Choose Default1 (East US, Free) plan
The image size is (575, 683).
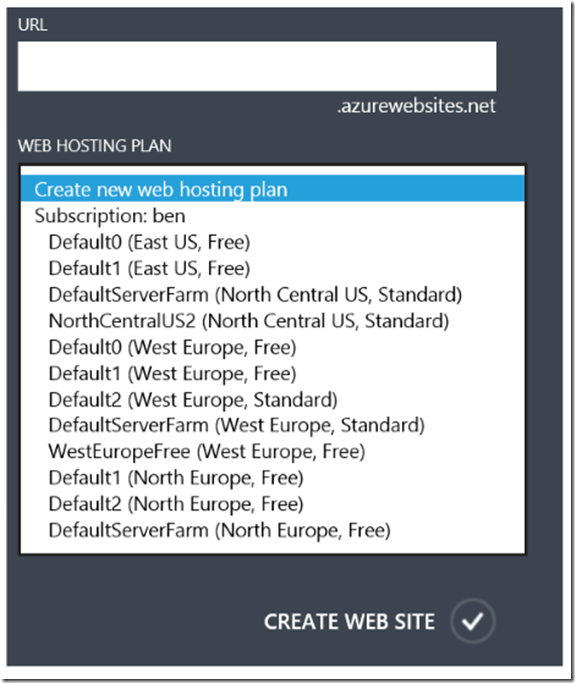point(273,268)
